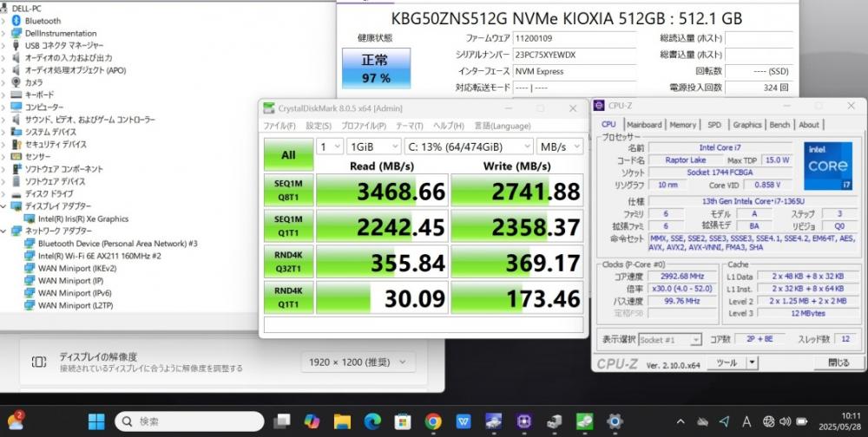Open the MB/s unit dropdown
This screenshot has height=437, width=868.
[x=560, y=147]
